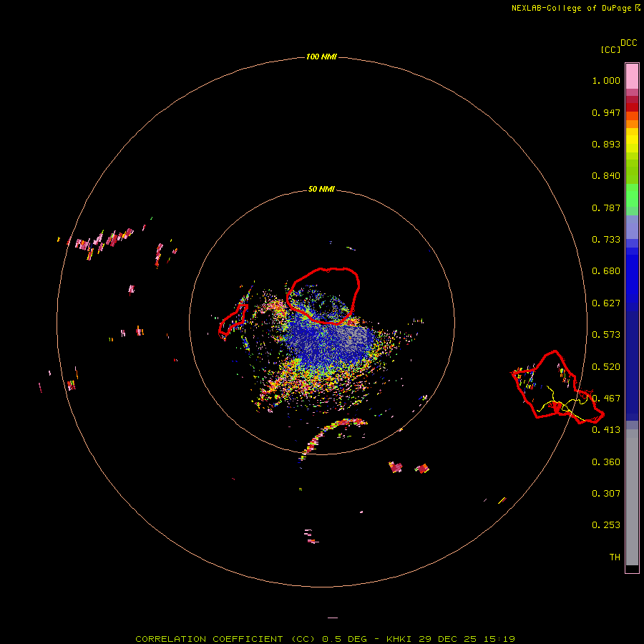Click the arc-shaped echo band south of center
Image resolution: width=644 pixels, height=644 pixels.
point(333,437)
